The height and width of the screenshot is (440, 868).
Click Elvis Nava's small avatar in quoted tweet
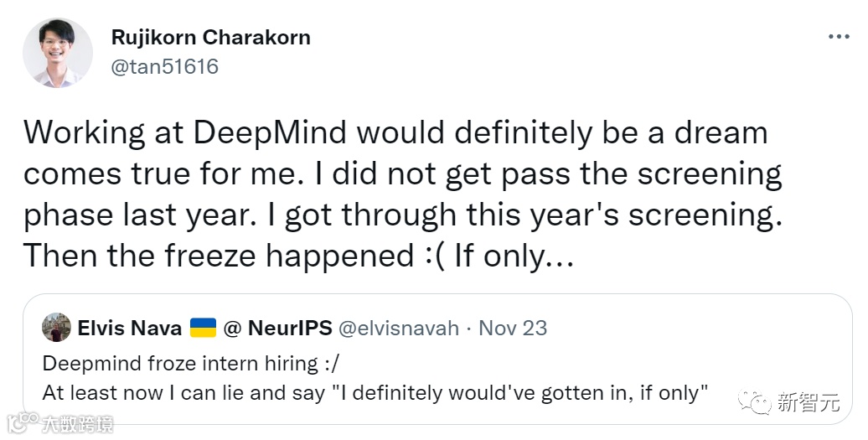[56, 328]
